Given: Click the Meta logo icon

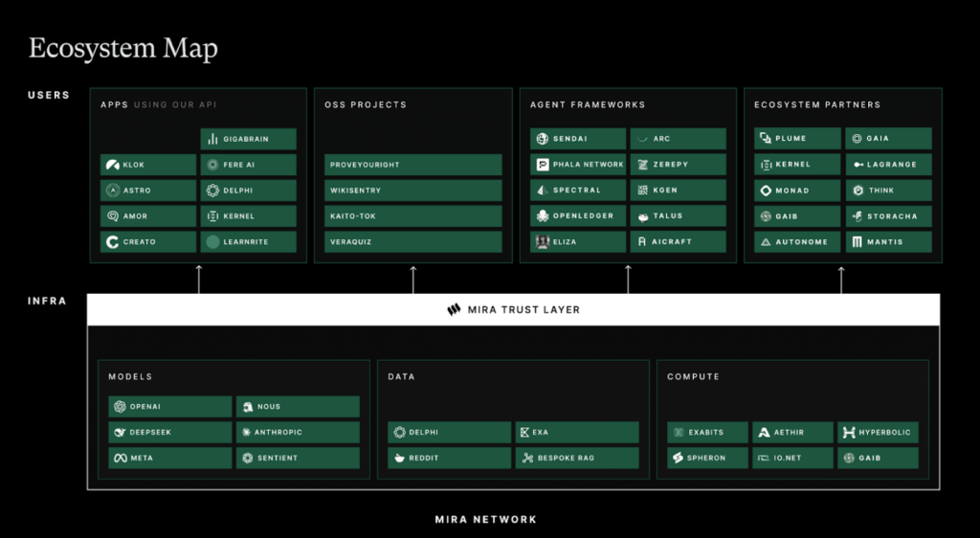Looking at the screenshot, I should click(120, 459).
